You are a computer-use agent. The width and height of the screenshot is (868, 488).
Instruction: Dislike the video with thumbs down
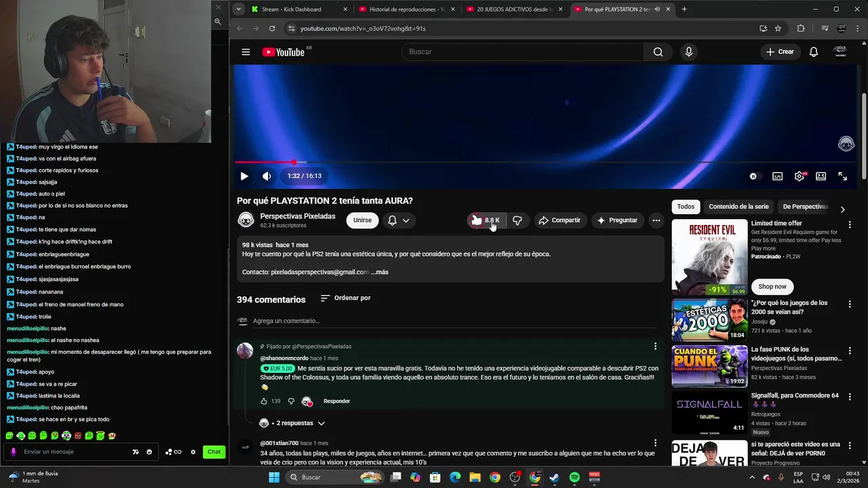517,220
